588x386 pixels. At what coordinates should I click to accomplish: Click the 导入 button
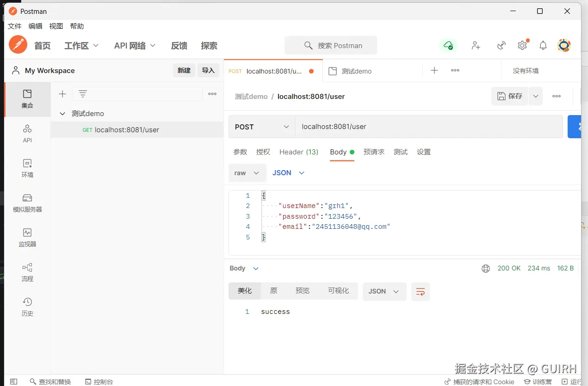[209, 70]
